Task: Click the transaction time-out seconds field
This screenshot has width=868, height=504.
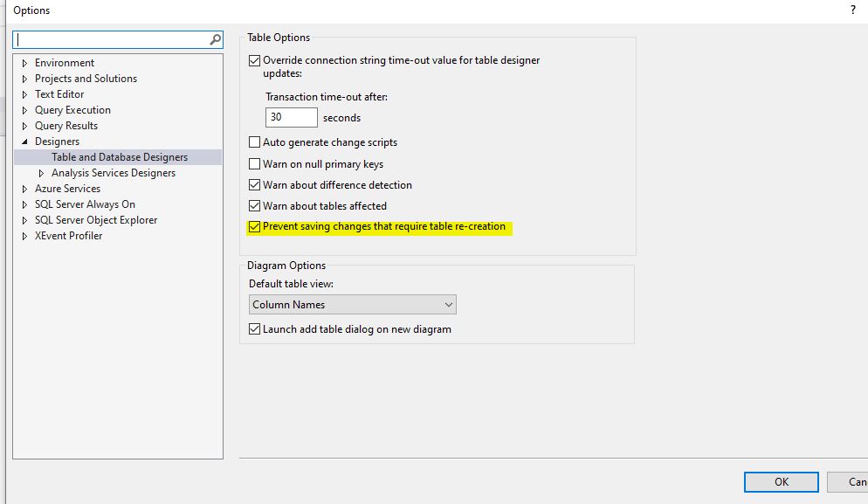Action: 291,117
